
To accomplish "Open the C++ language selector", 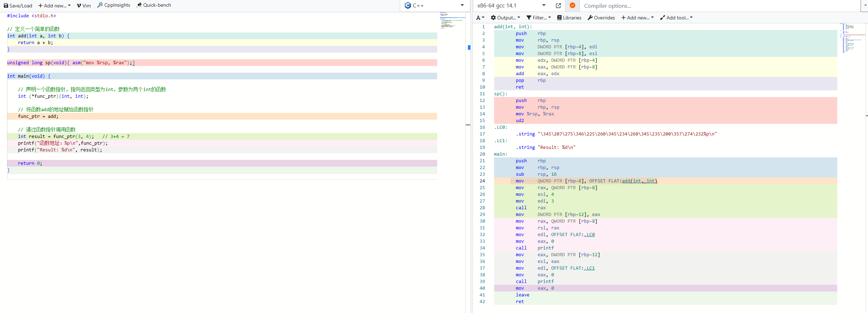I will pyautogui.click(x=435, y=6).
